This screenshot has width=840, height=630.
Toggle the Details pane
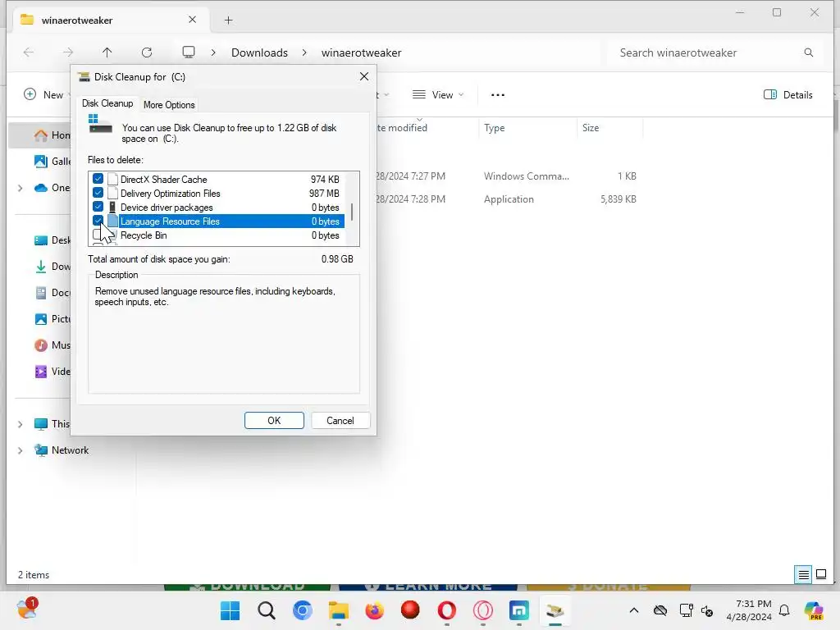(788, 95)
